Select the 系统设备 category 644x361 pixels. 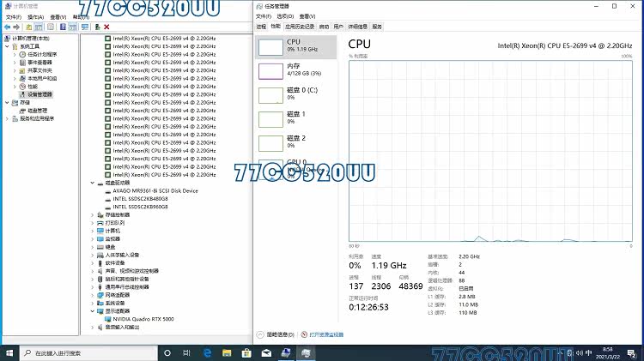click(x=114, y=304)
